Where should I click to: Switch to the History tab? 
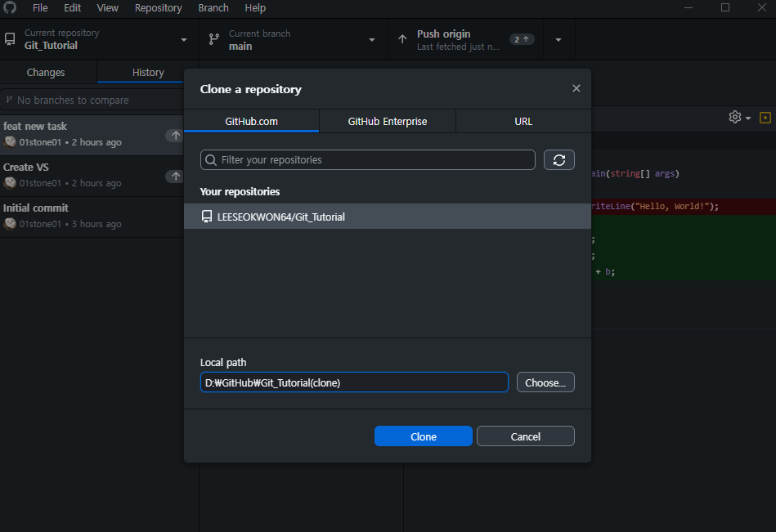coord(148,72)
